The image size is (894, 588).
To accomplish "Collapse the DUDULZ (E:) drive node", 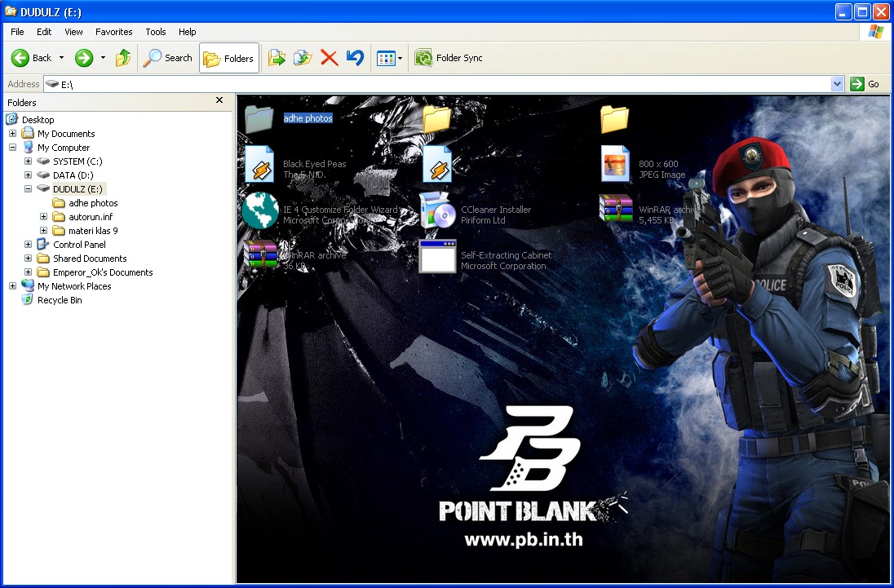I will (28, 188).
